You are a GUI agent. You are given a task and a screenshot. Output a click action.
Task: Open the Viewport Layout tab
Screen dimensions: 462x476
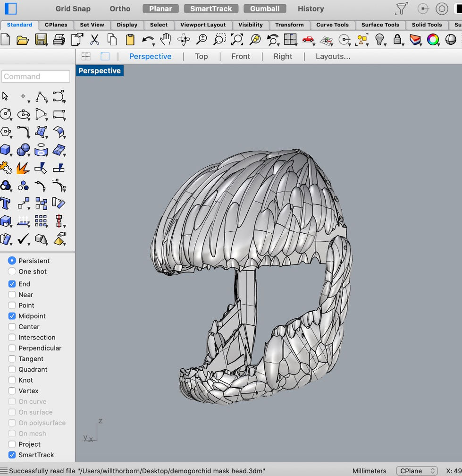203,25
